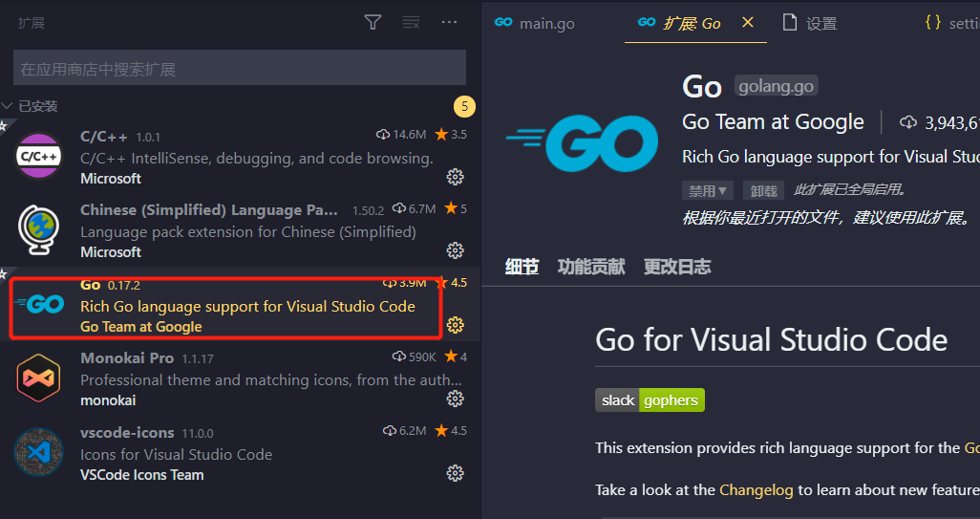
Task: Click the download count cloud icon in details
Action: (908, 122)
